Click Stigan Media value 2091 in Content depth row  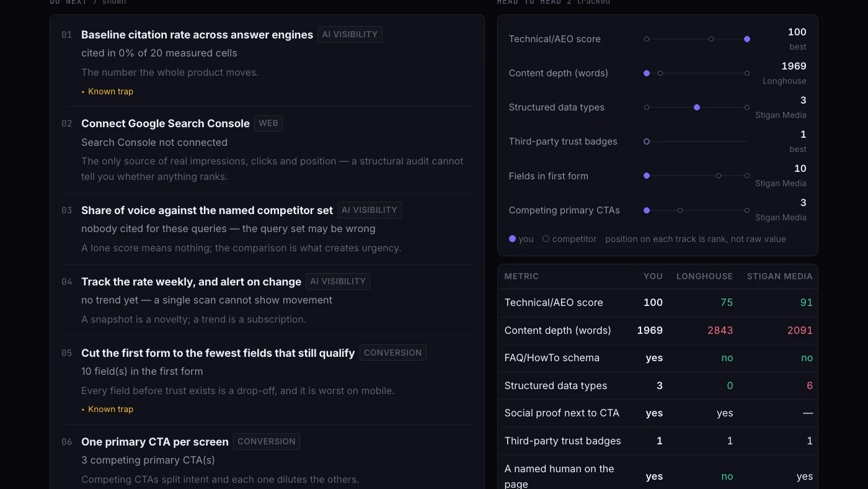click(800, 330)
